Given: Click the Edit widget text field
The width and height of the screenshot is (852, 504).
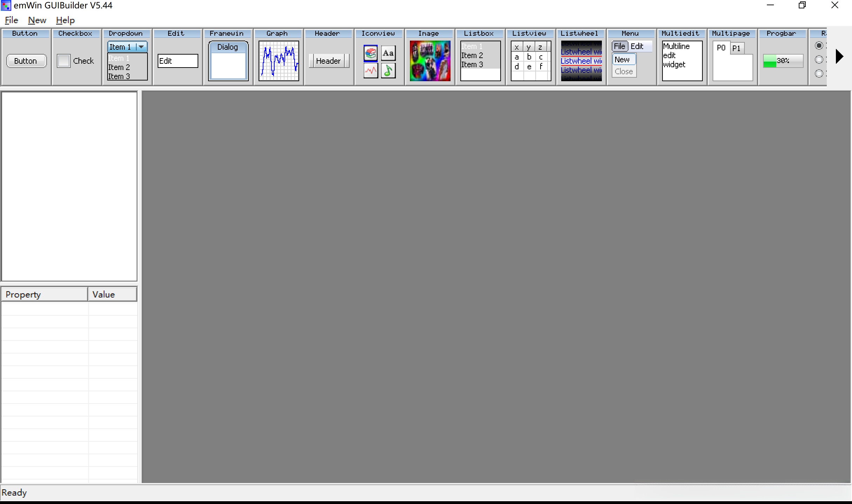Looking at the screenshot, I should pos(178,61).
